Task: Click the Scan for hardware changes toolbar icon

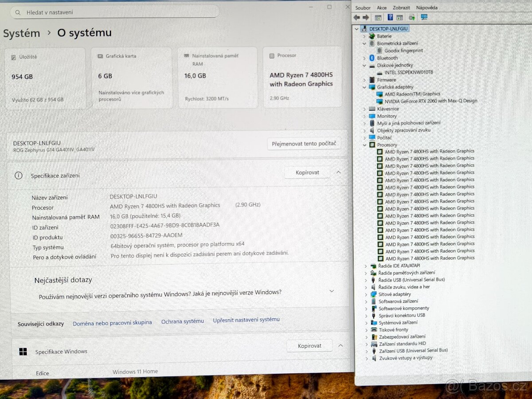Action: click(411, 17)
